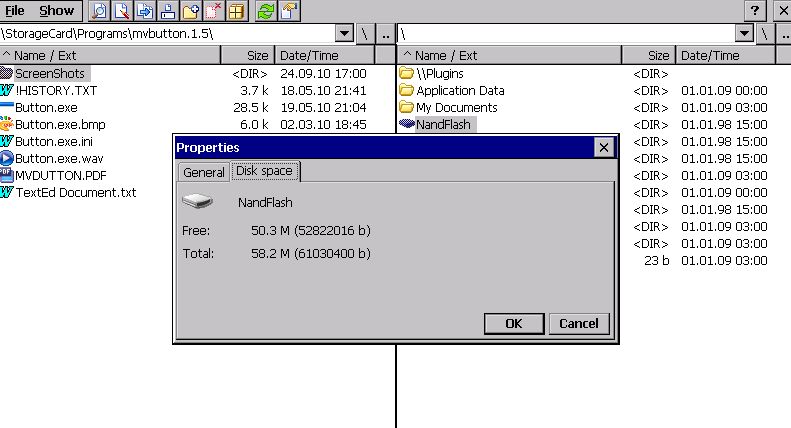The height and width of the screenshot is (428, 791).
Task: Click the Properties hand toolbar icon
Action: point(288,11)
